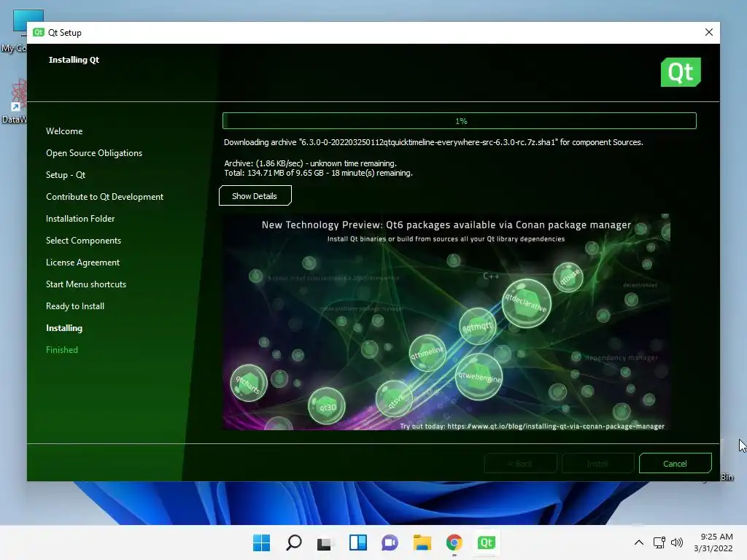Click the installation progress bar at 1%

click(460, 121)
